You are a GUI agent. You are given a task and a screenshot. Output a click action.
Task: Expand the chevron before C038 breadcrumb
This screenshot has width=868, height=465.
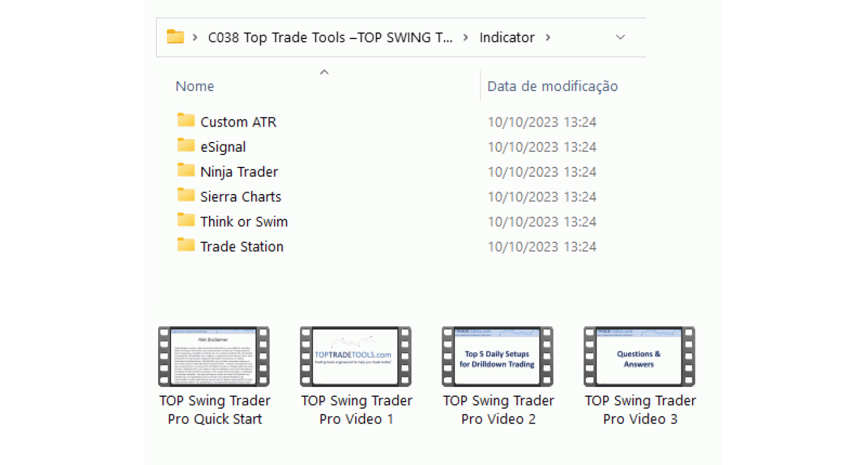[195, 37]
